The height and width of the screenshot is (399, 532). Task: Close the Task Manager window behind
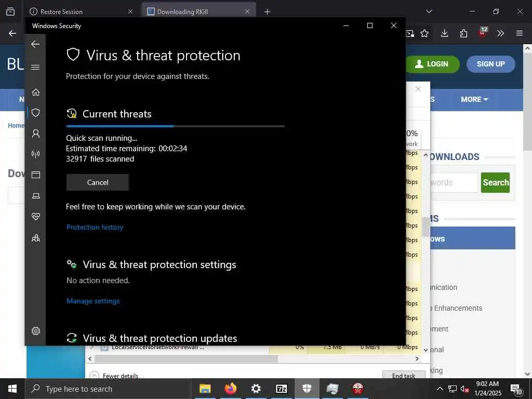(x=418, y=89)
